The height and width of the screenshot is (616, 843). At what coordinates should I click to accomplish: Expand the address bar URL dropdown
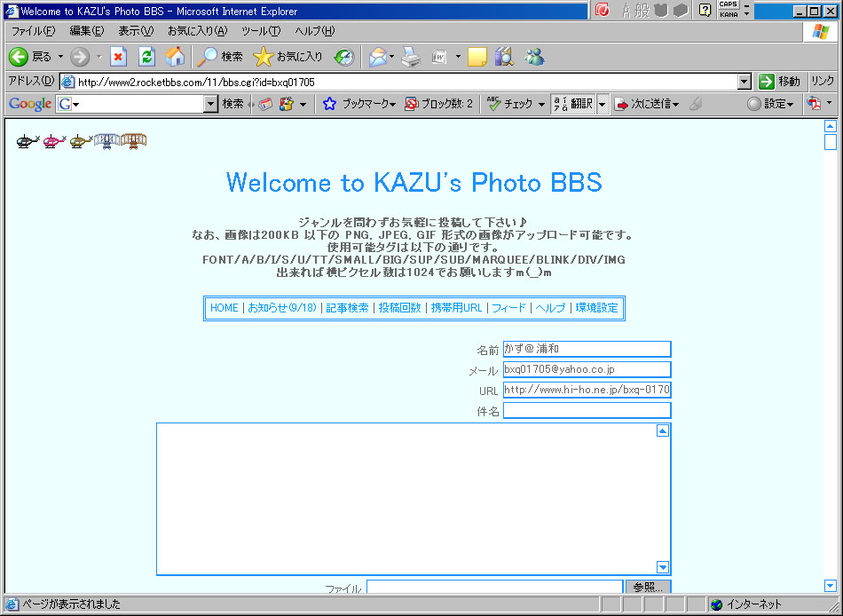coord(745,82)
